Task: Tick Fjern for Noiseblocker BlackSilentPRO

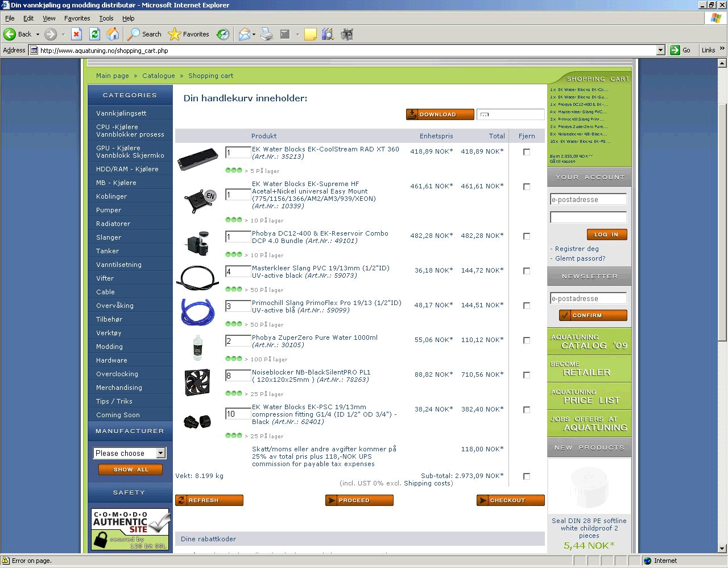Action: point(527,375)
